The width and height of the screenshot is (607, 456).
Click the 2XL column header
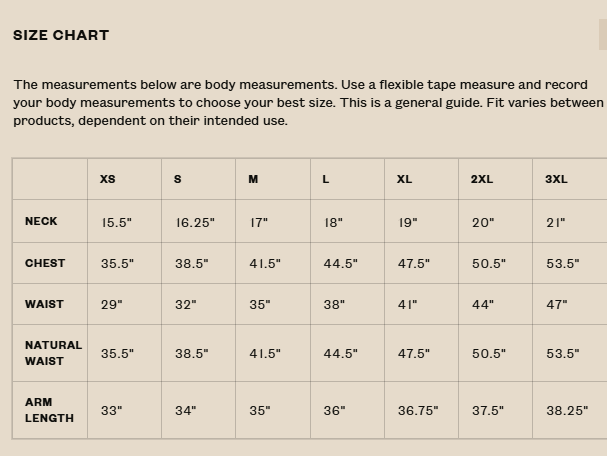coord(482,179)
